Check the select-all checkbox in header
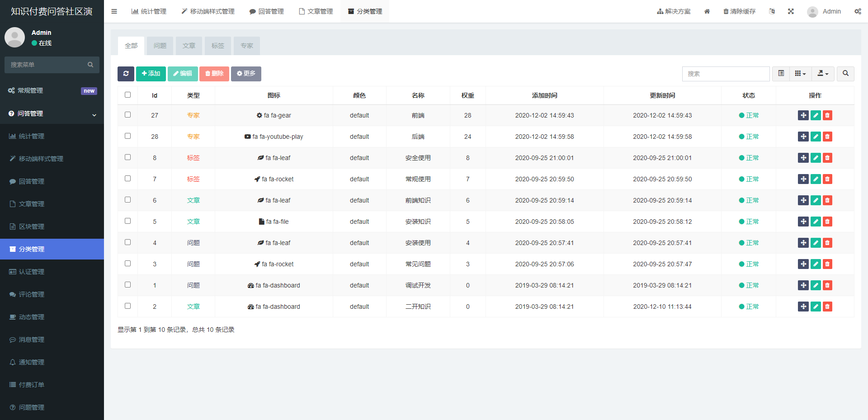Viewport: 868px width, 420px height. [x=127, y=95]
